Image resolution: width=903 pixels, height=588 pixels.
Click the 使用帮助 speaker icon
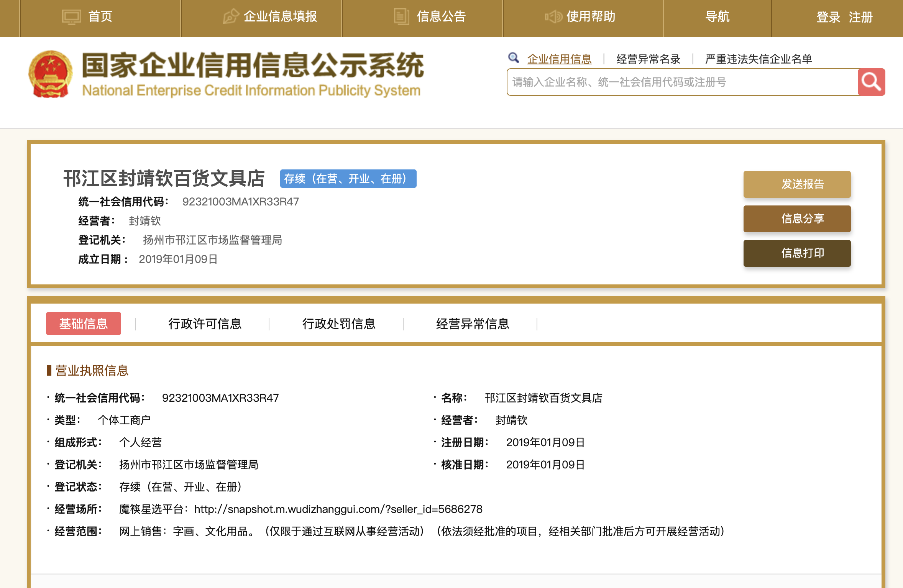(x=553, y=17)
